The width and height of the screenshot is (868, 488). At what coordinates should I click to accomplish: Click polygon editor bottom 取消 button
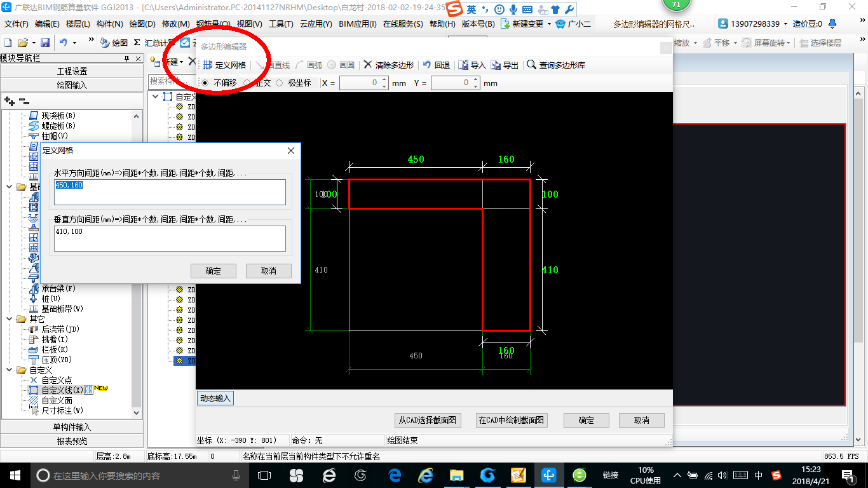(x=642, y=420)
